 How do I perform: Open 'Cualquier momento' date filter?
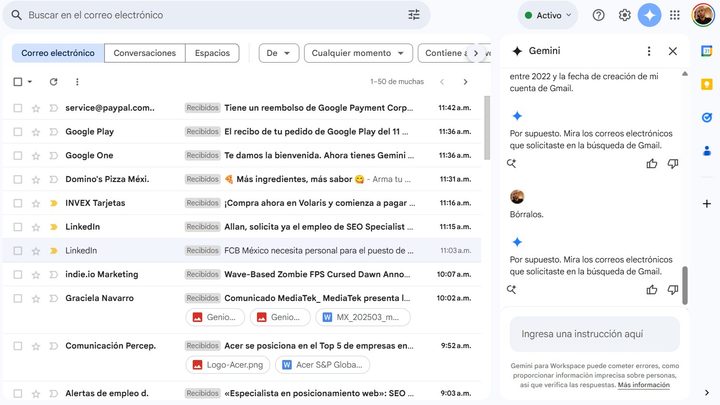click(x=358, y=53)
